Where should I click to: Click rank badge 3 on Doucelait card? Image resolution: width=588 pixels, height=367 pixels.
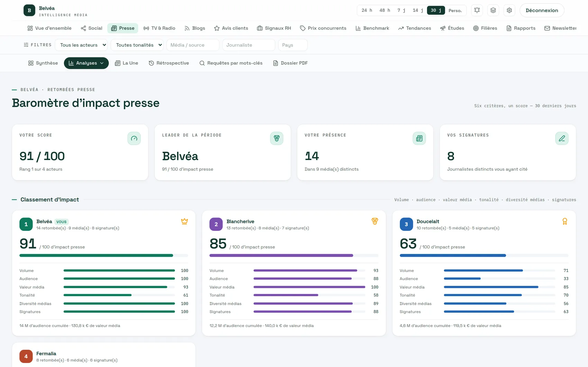[406, 224]
